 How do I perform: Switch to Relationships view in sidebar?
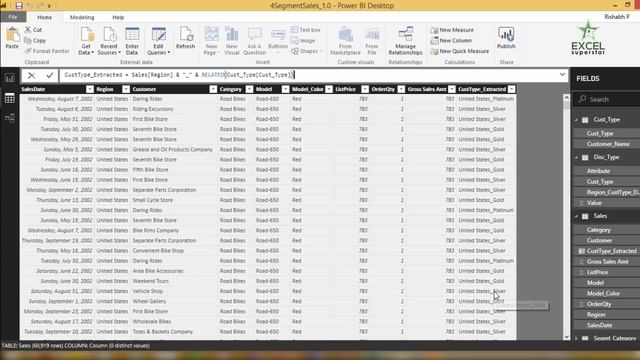click(x=10, y=118)
